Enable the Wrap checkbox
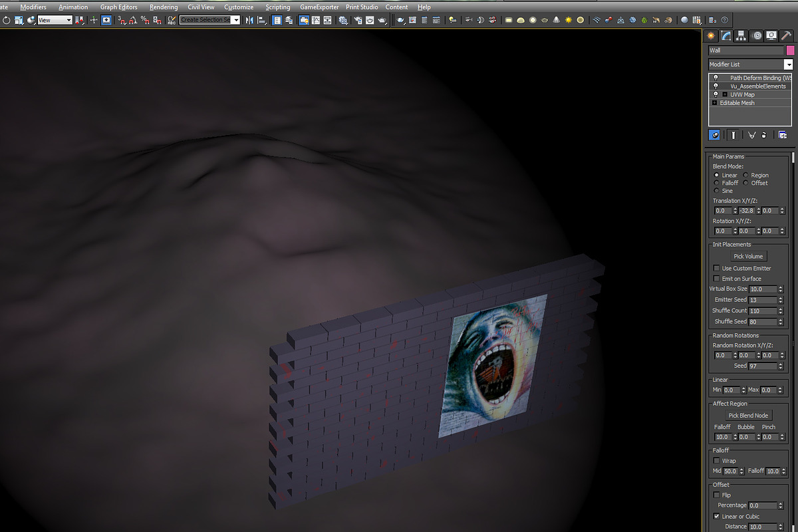This screenshot has width=798, height=532. [x=716, y=460]
